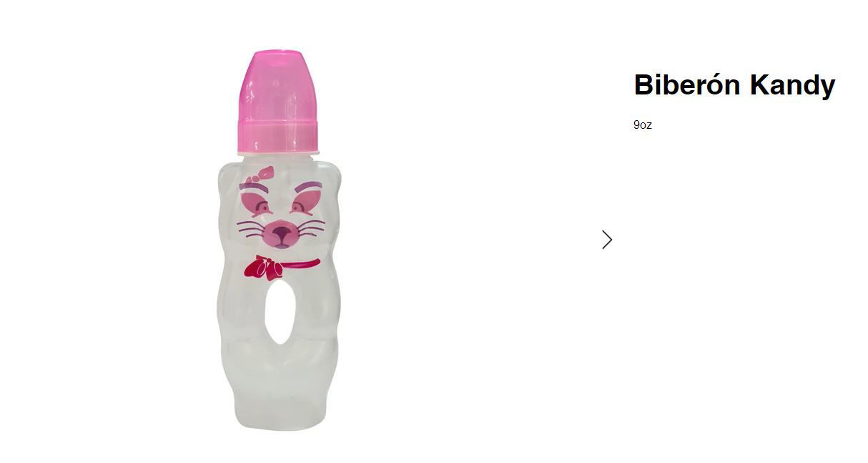Click the white ring below the pink cap

click(278, 150)
